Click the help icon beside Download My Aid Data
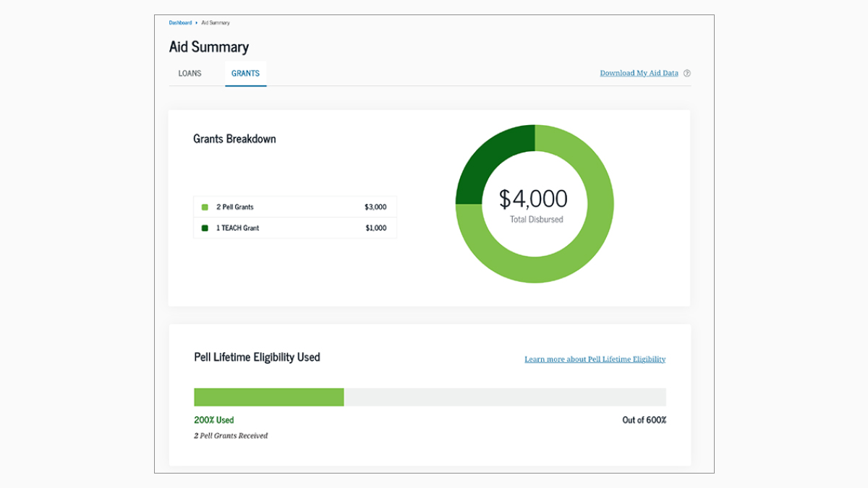The image size is (868, 488). (x=687, y=73)
